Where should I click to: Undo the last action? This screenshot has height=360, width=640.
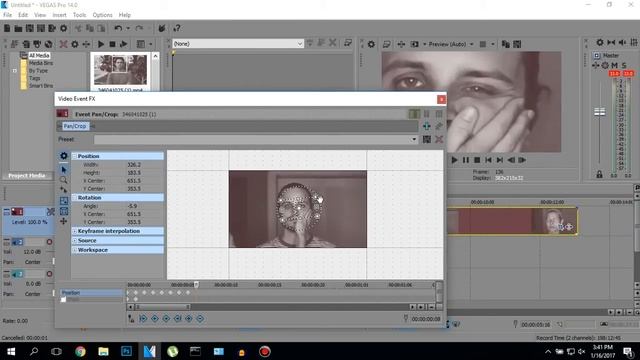click(x=118, y=28)
